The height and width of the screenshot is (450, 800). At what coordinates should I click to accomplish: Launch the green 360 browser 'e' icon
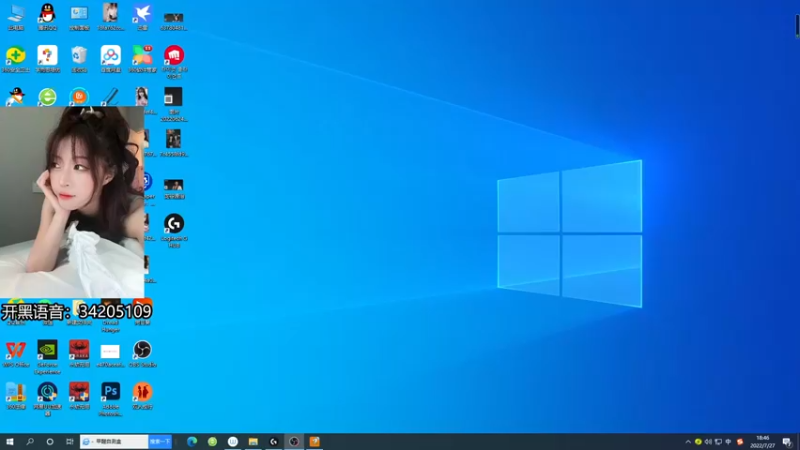tap(47, 97)
